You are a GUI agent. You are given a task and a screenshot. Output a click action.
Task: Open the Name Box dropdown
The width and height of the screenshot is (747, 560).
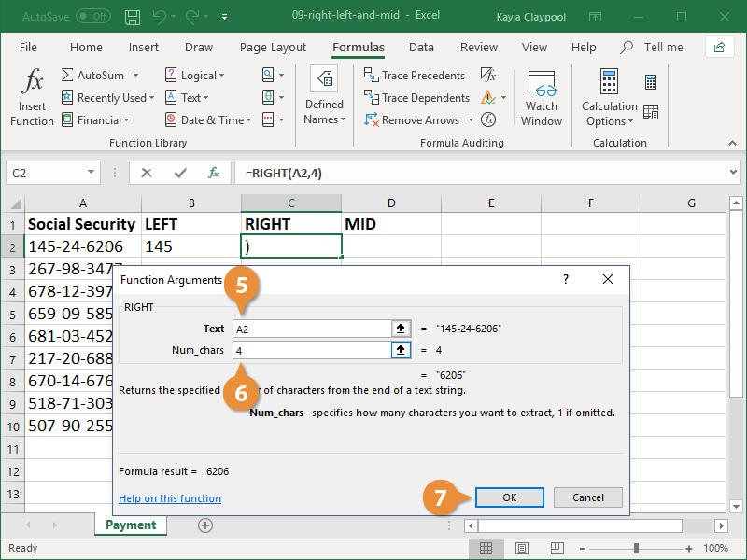[x=92, y=173]
